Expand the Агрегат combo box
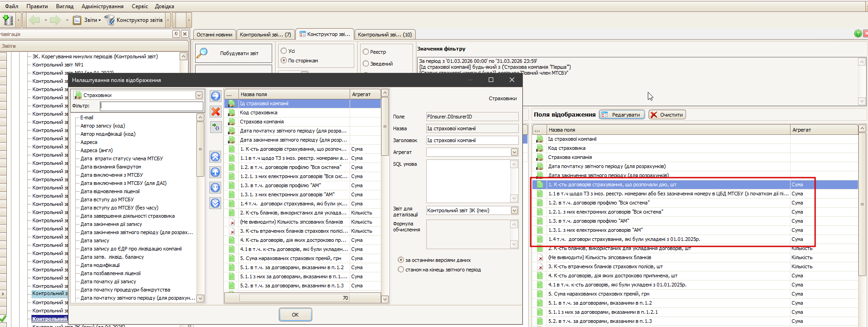This screenshot has height=327, width=868. coord(514,152)
